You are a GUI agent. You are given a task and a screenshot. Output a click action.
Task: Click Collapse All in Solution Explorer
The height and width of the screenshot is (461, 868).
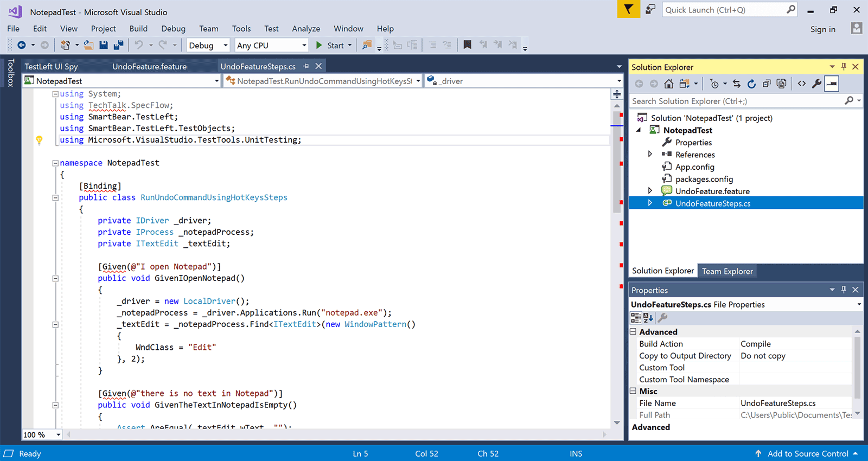tap(767, 84)
